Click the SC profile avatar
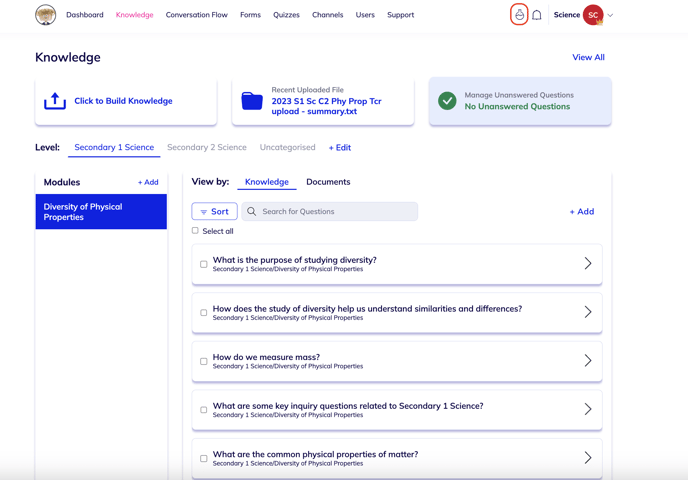688x480 pixels. [x=593, y=15]
